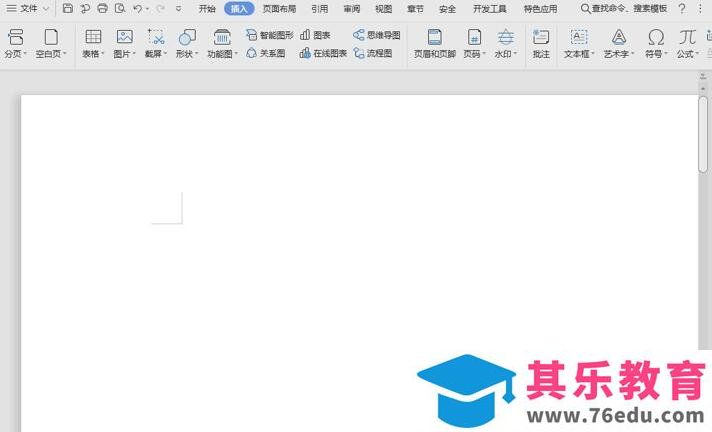Insert a page break with 分页
The image size is (712, 432).
click(15, 44)
